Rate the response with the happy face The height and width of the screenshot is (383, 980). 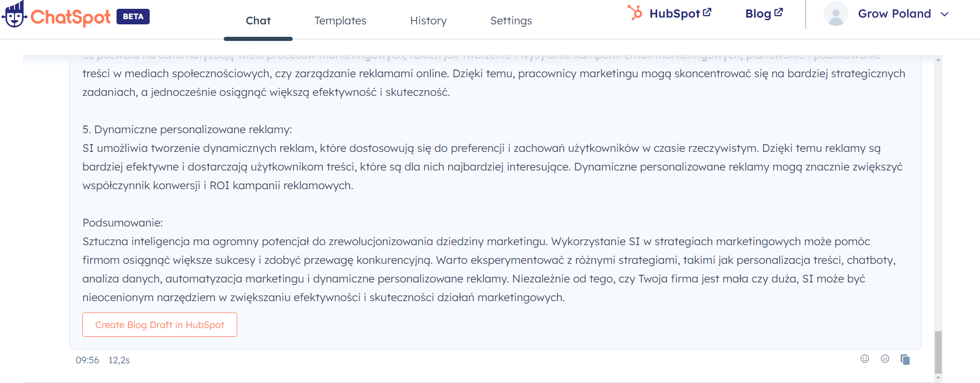(864, 359)
